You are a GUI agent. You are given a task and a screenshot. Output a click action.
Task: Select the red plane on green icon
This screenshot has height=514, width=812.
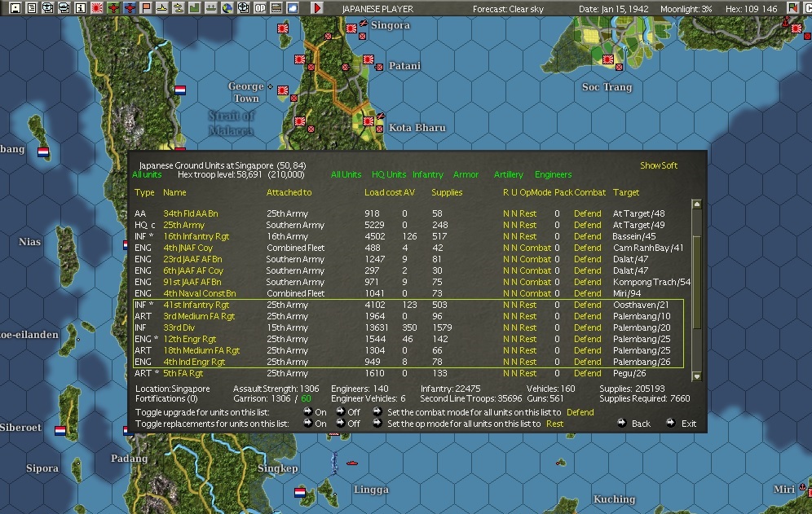(113, 8)
